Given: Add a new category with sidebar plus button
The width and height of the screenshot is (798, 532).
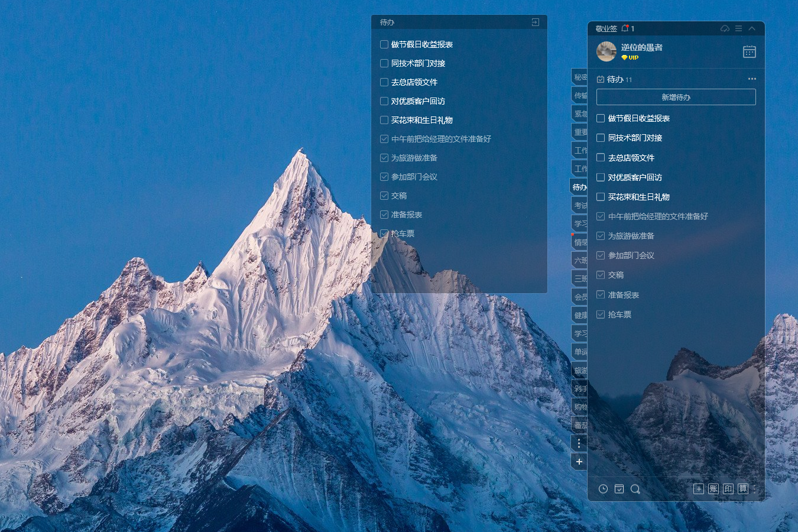Looking at the screenshot, I should (579, 462).
